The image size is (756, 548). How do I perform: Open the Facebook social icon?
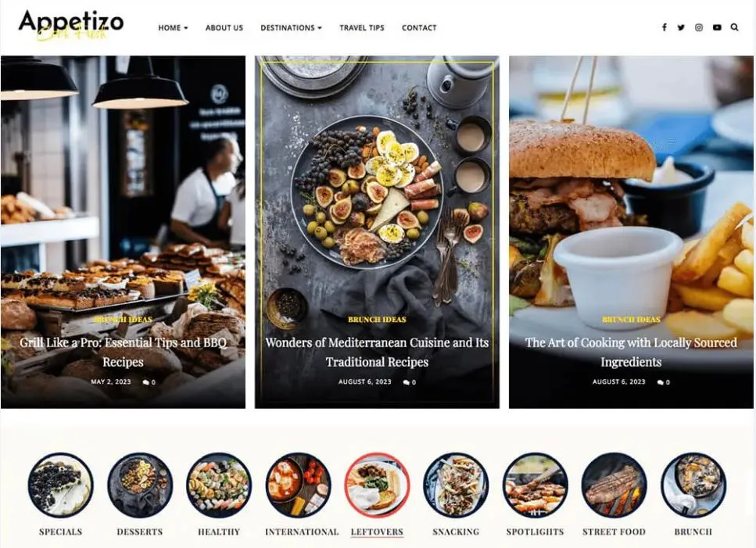665,27
